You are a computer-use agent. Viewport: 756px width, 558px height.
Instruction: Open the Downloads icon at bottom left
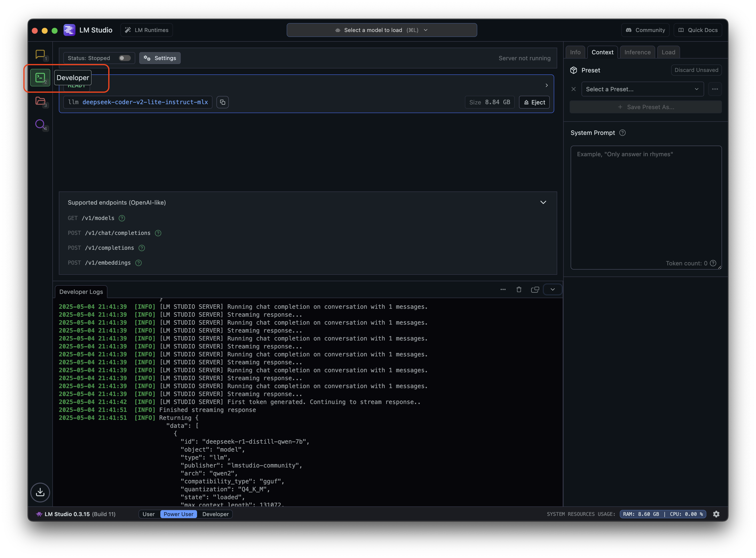(40, 492)
